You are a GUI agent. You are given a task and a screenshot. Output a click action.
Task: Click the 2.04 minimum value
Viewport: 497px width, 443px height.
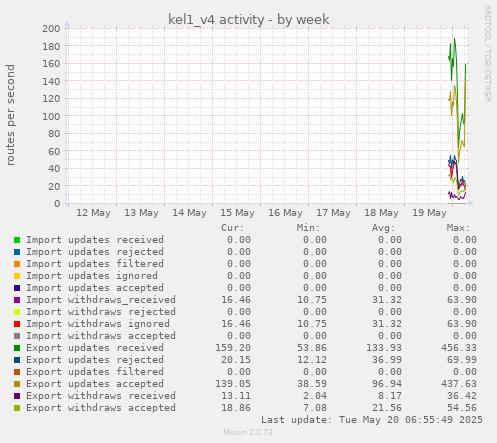pyautogui.click(x=315, y=396)
